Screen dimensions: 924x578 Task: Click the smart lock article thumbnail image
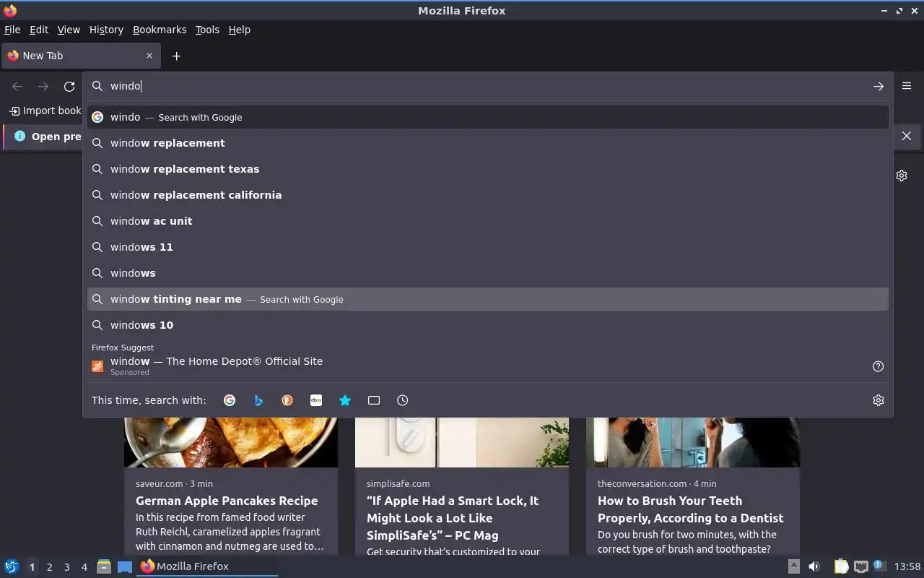pos(462,442)
